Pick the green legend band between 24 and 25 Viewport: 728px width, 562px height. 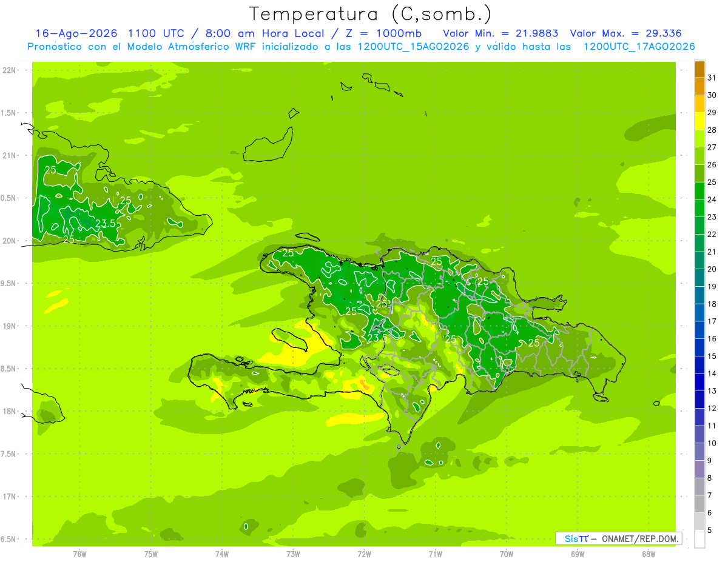[x=699, y=191]
